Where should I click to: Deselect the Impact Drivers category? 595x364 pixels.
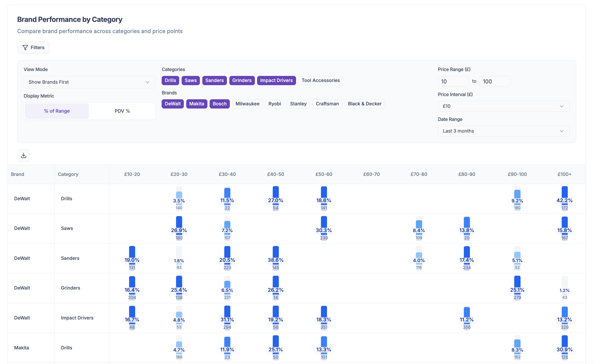pyautogui.click(x=276, y=80)
